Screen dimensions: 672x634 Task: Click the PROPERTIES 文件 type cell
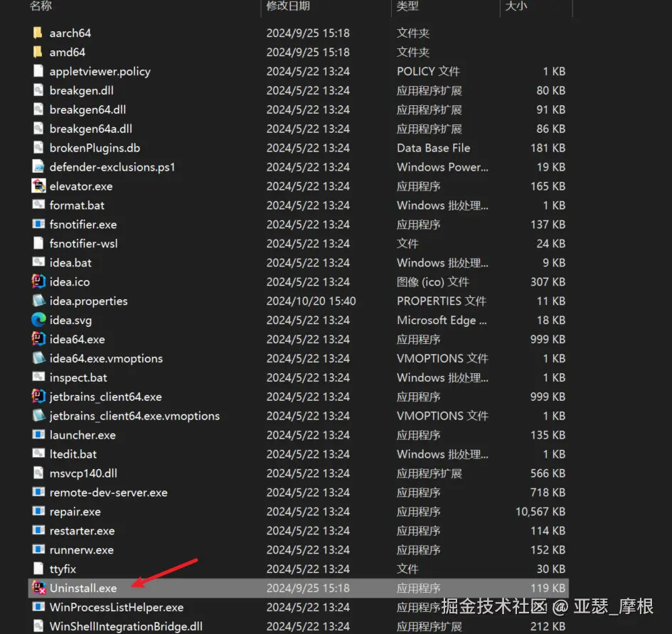click(442, 301)
